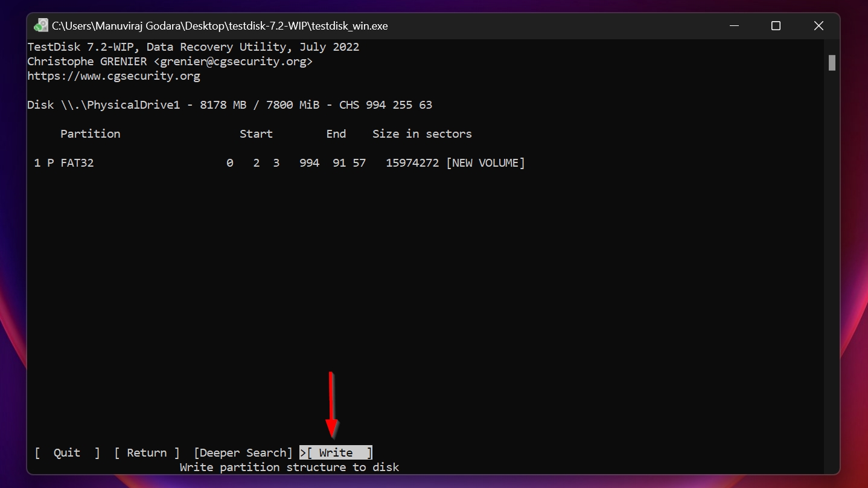This screenshot has height=488, width=868.
Task: Click the 'Size in sectors' column header
Action: tap(422, 134)
